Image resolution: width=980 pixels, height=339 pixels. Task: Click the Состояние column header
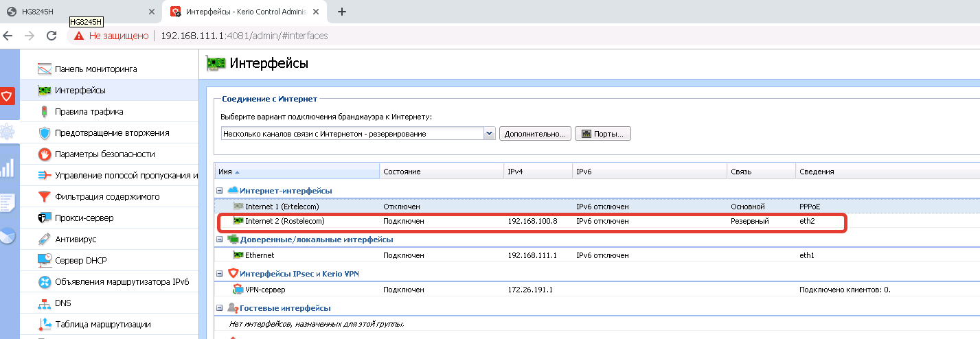point(442,172)
